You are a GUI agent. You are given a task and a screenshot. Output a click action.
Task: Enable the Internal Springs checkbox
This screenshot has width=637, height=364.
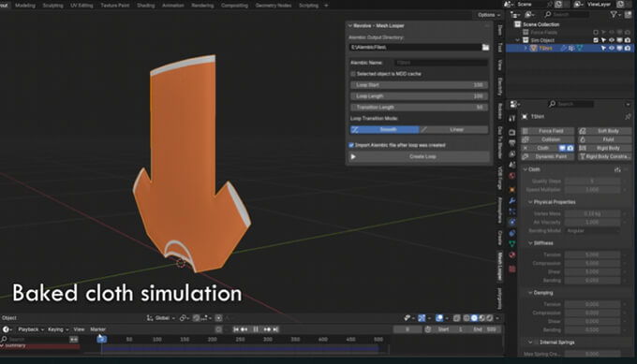pos(536,342)
